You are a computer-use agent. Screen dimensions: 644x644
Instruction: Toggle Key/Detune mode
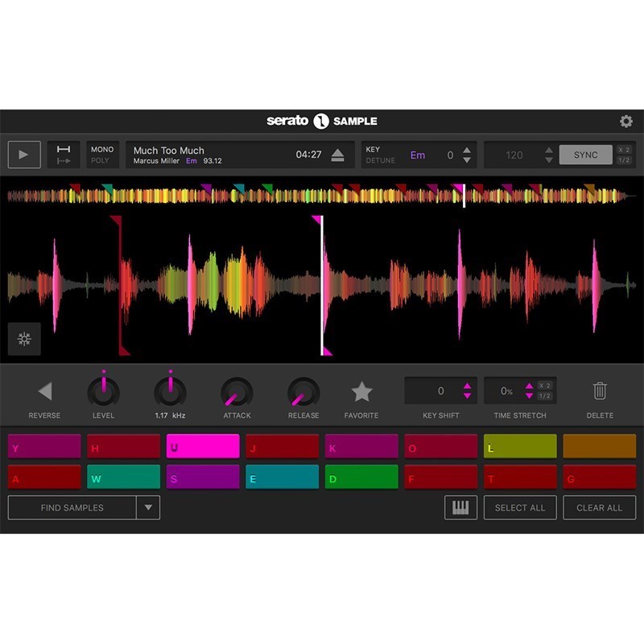(x=380, y=155)
